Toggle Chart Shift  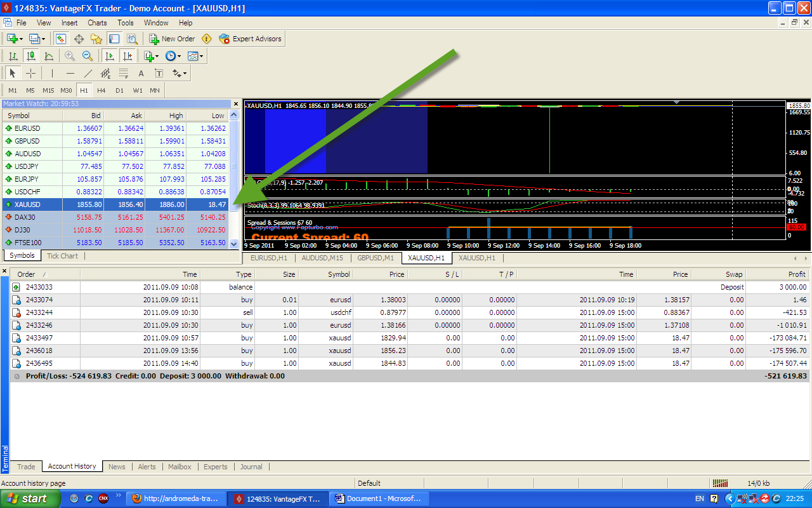click(x=128, y=56)
